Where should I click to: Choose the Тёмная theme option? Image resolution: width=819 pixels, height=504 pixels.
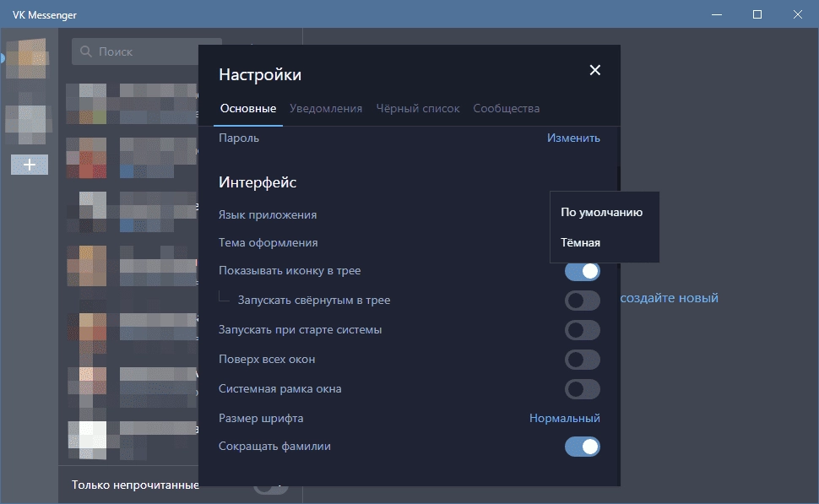(580, 242)
